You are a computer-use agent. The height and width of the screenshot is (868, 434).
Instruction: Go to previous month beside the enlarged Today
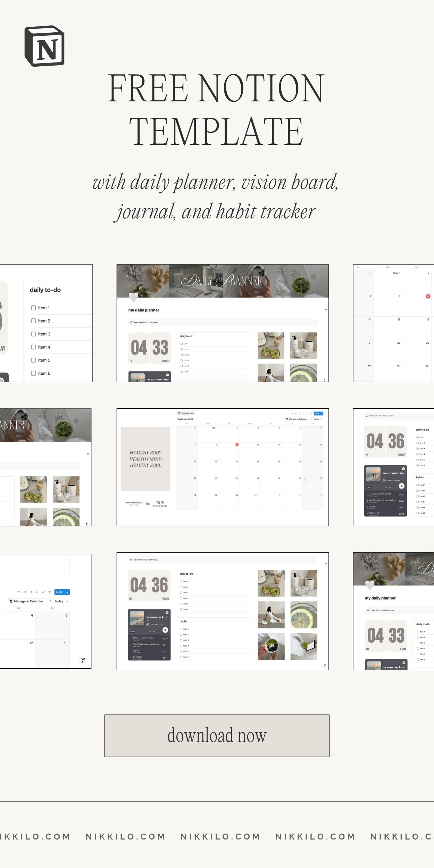50,601
